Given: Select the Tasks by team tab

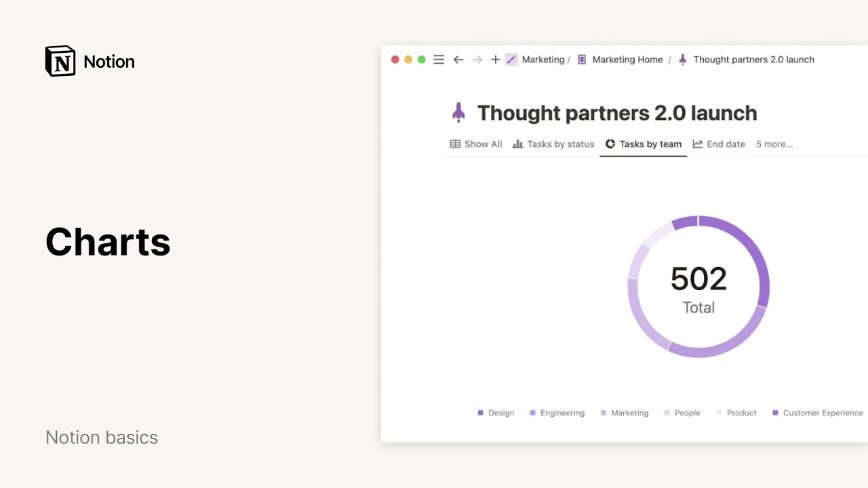Looking at the screenshot, I should [x=643, y=144].
